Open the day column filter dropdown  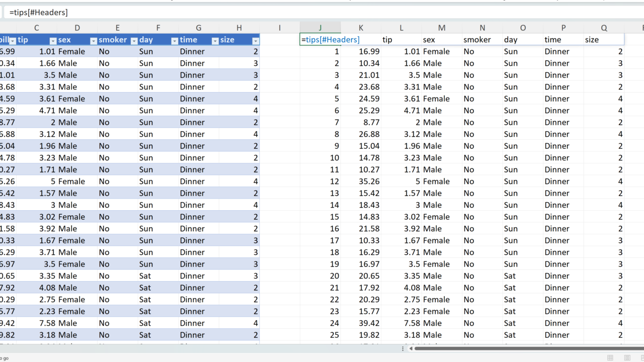pyautogui.click(x=174, y=40)
